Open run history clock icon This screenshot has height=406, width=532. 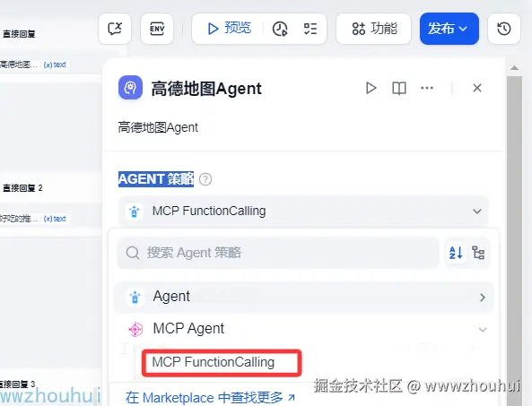point(280,29)
